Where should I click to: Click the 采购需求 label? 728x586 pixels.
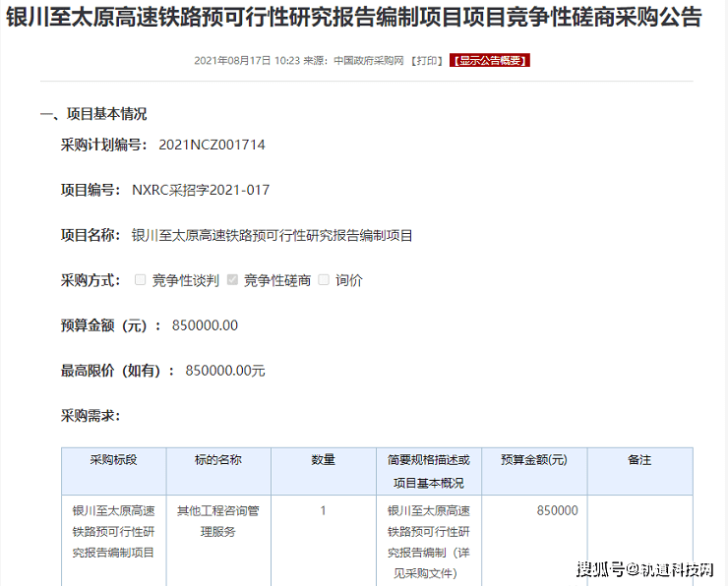tap(91, 415)
